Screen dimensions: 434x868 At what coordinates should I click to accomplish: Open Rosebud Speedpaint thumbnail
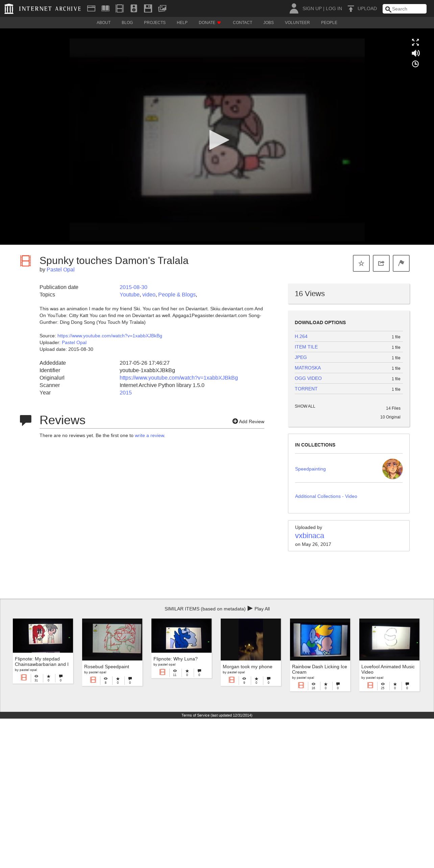pyautogui.click(x=112, y=639)
